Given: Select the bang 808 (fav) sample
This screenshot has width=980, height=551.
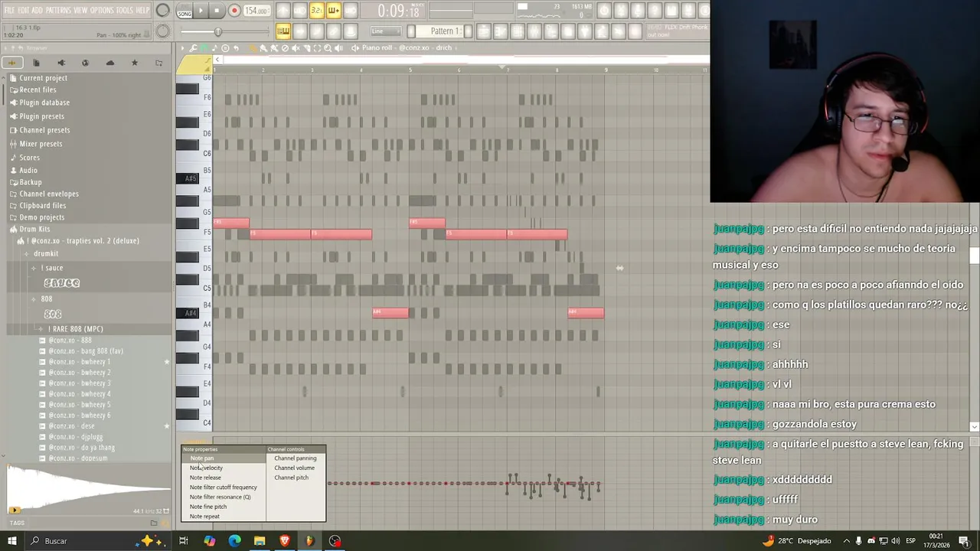Looking at the screenshot, I should click(x=85, y=351).
